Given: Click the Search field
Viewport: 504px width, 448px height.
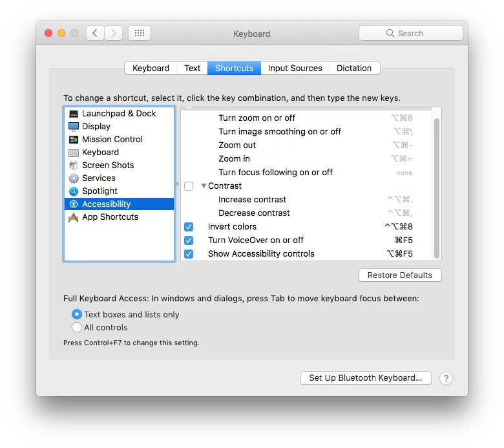Looking at the screenshot, I should (x=411, y=33).
